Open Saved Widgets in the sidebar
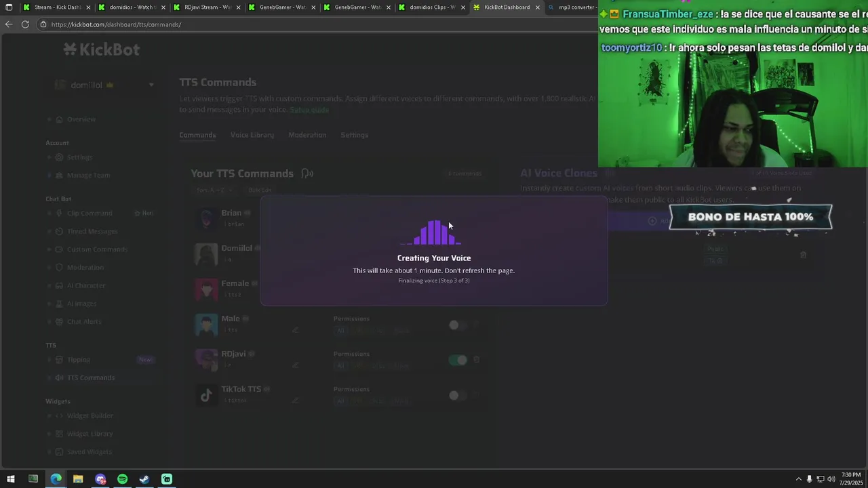 pyautogui.click(x=90, y=452)
